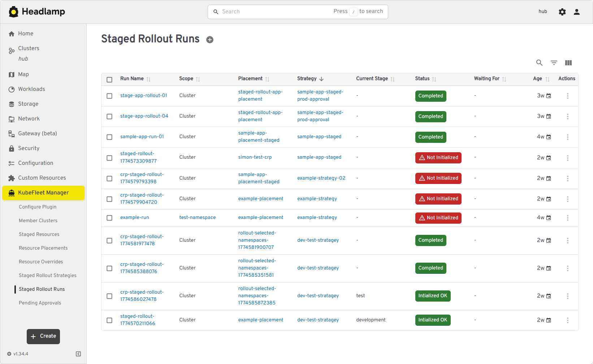This screenshot has height=364, width=593.
Task: Click the Create button
Action: pyautogui.click(x=43, y=337)
